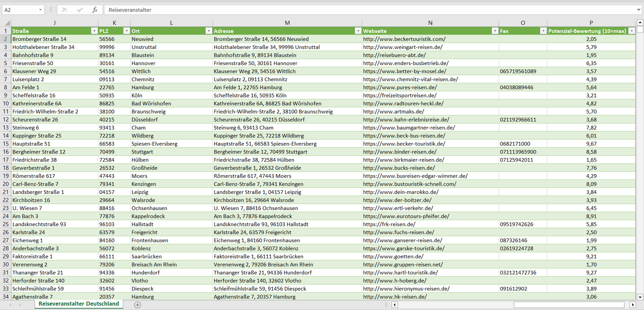Open the Webseite column filter dropdown
The width and height of the screenshot is (644, 310).
(495, 31)
